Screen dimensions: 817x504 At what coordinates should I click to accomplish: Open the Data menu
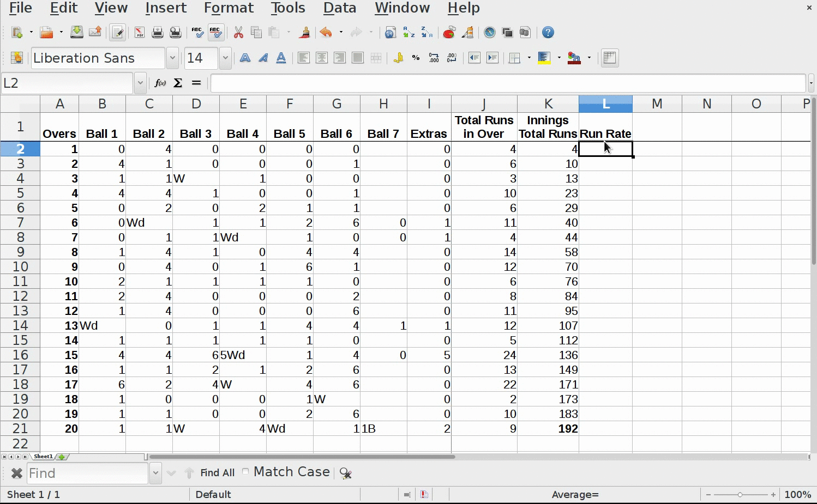click(x=339, y=8)
